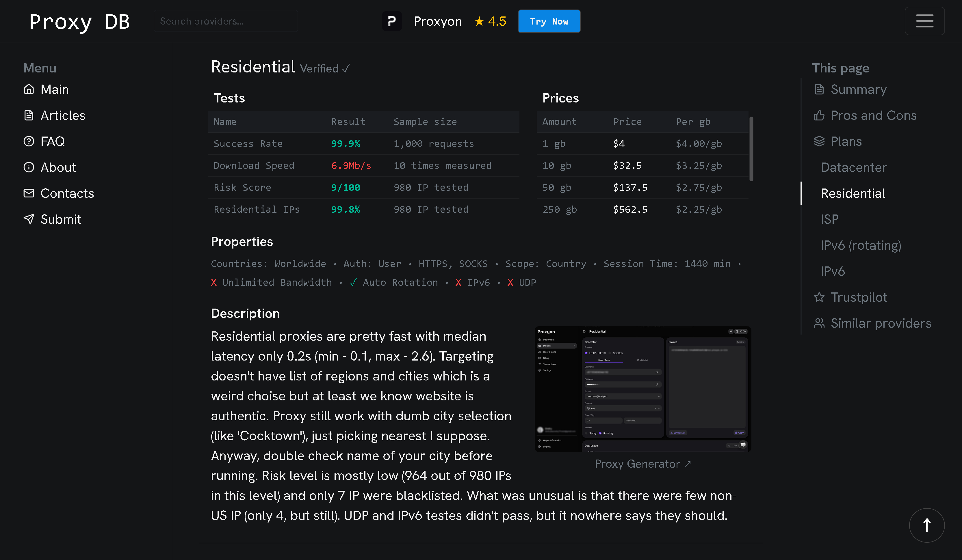Screen dimensions: 962x560
Task: Click the Tests section heading
Action: pyautogui.click(x=229, y=98)
